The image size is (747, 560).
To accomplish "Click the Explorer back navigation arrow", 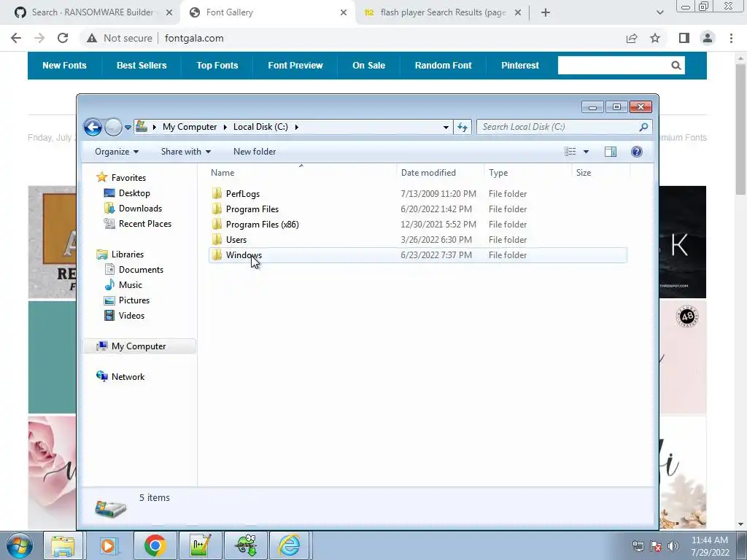I will [93, 127].
